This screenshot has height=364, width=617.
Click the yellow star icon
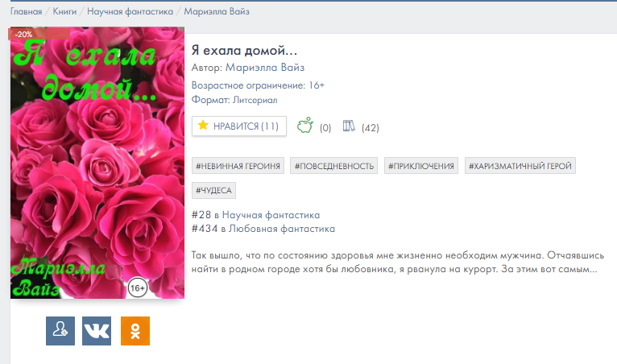(203, 126)
